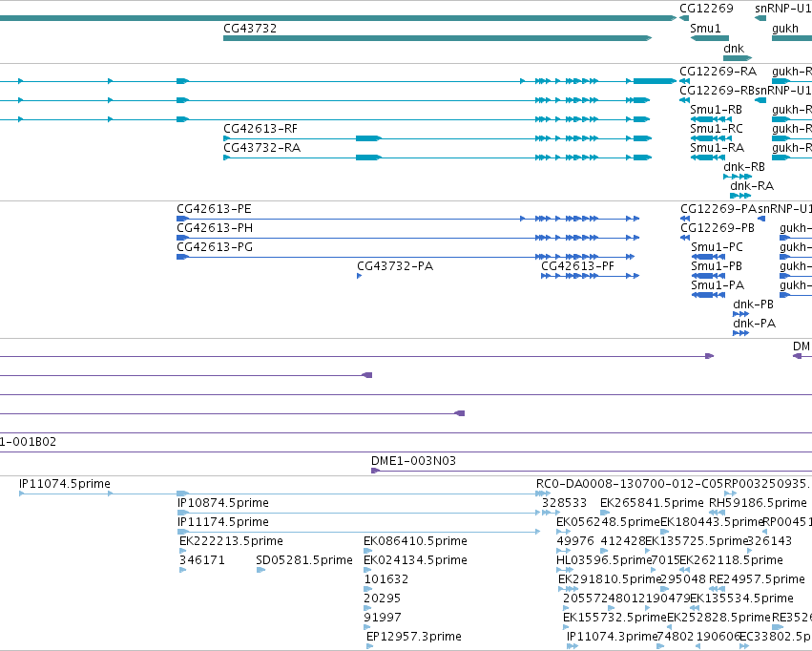Click the dnk-RB transcript
The width and height of the screenshot is (812, 651).
(738, 177)
